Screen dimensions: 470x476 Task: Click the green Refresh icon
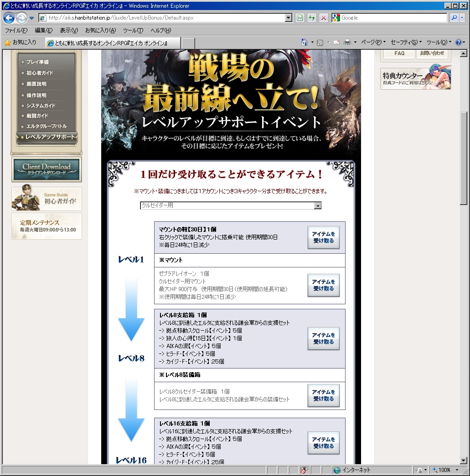pyautogui.click(x=312, y=18)
